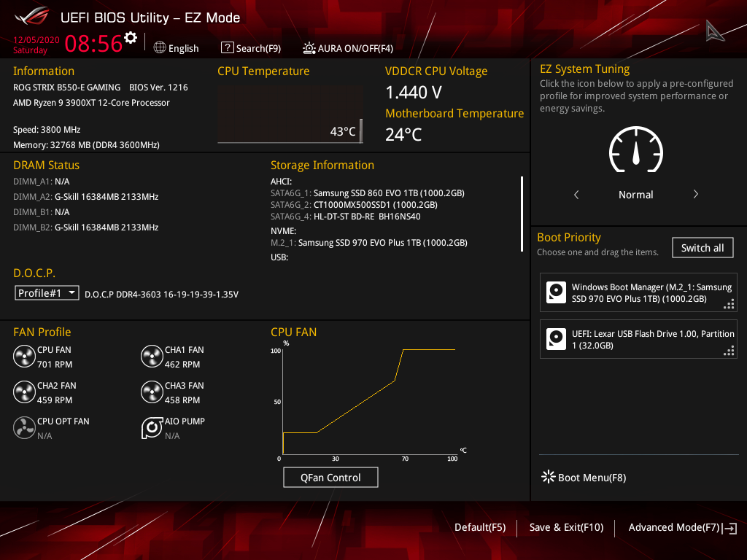
Task: Click the AIO PUMP icon
Action: pyautogui.click(x=152, y=427)
